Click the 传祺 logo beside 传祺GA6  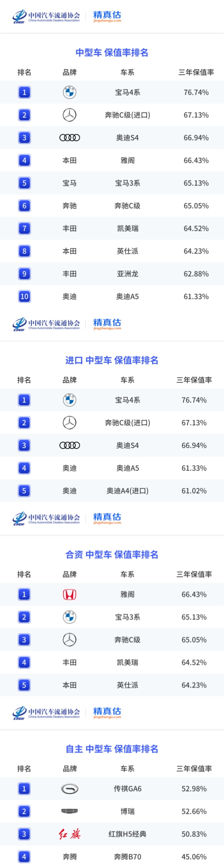(69, 788)
